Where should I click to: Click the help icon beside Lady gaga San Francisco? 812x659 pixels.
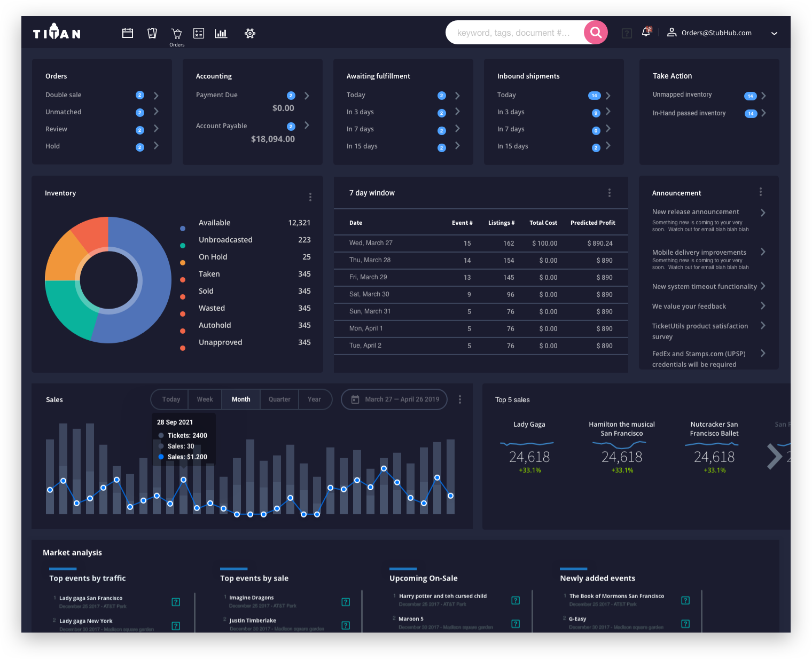(x=176, y=602)
